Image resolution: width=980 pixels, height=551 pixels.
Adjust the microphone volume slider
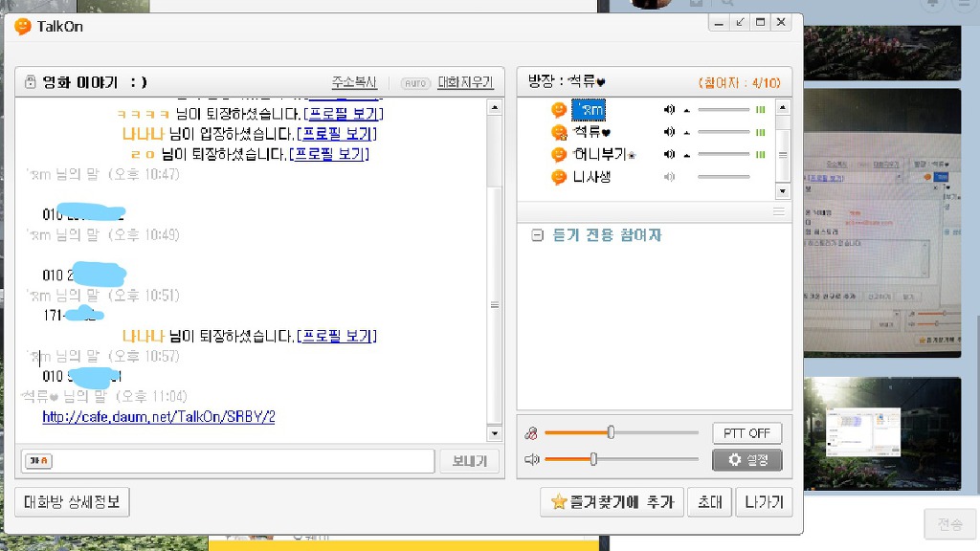621,432
